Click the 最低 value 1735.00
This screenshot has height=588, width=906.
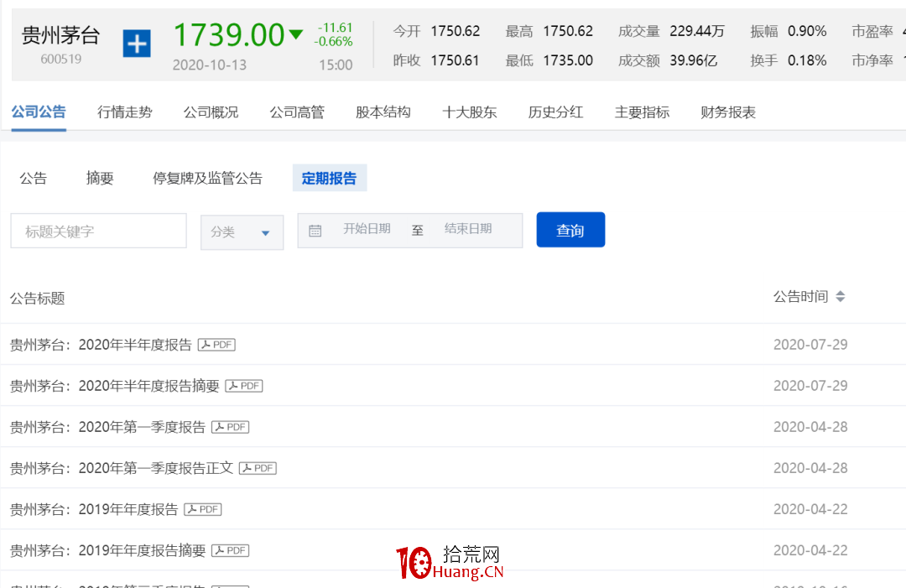click(x=568, y=60)
